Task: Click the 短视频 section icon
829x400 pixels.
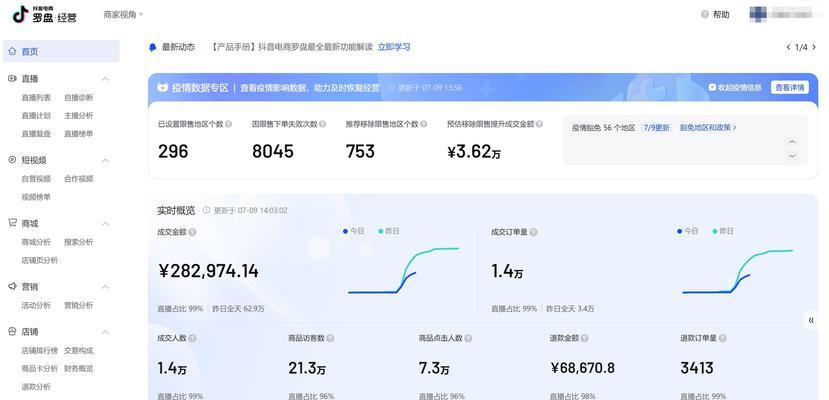Action: 11,160
